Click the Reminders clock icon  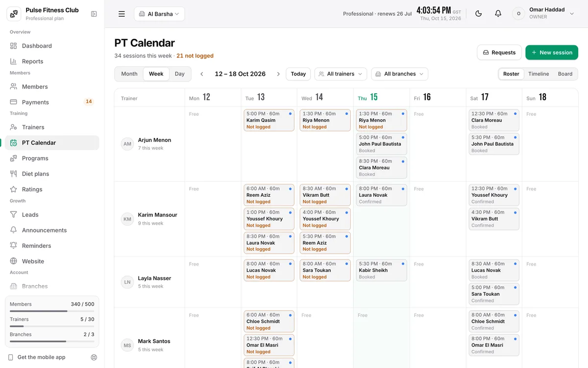click(x=14, y=245)
